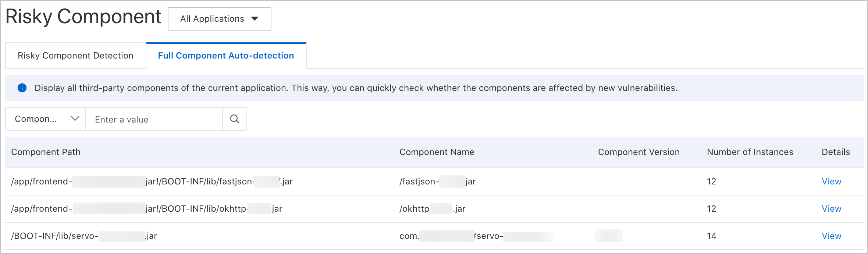Screen dimensions: 868x254
Task: Select Full Component Auto-detection tab
Action: click(226, 56)
